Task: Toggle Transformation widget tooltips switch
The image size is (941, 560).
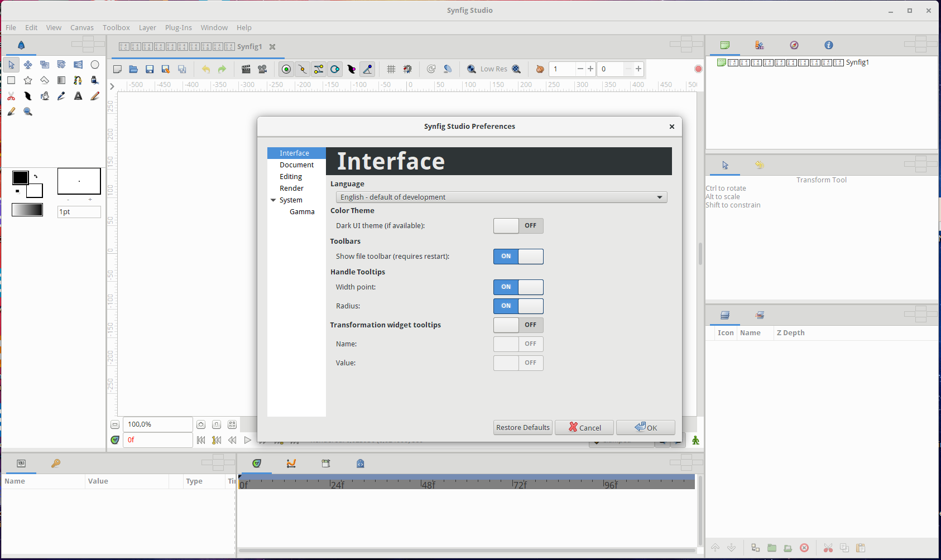Action: tap(518, 325)
